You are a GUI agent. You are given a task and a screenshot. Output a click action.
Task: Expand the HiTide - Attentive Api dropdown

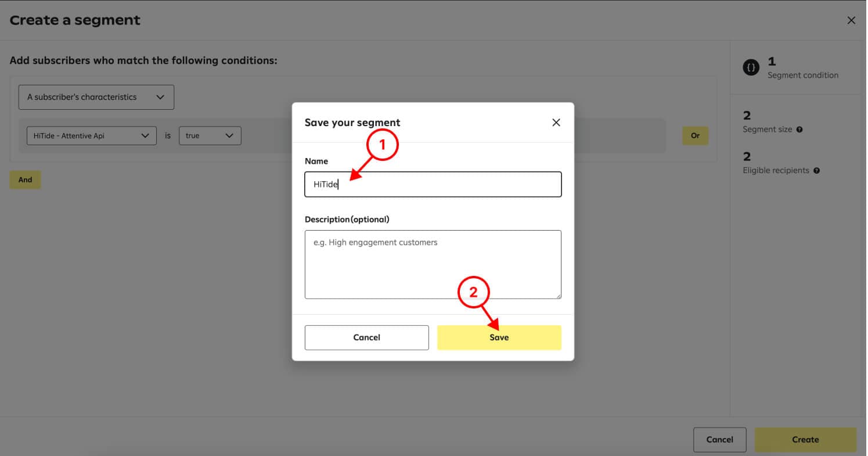click(x=91, y=136)
